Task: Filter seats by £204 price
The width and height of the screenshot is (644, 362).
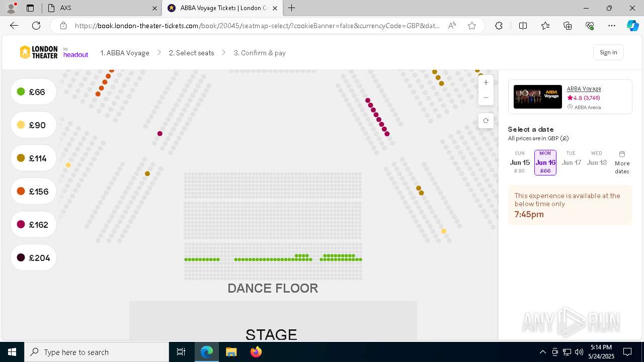Action: tap(33, 258)
